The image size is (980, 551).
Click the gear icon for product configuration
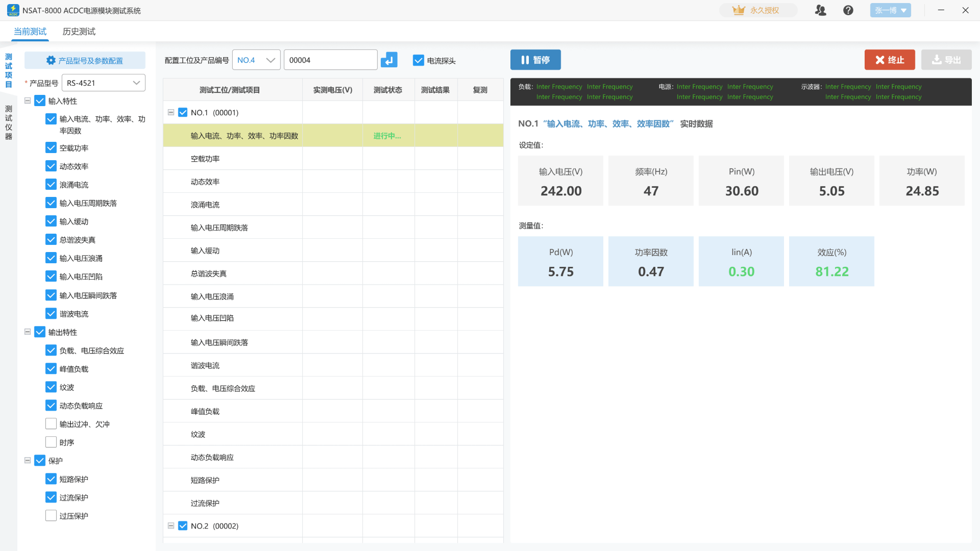51,61
